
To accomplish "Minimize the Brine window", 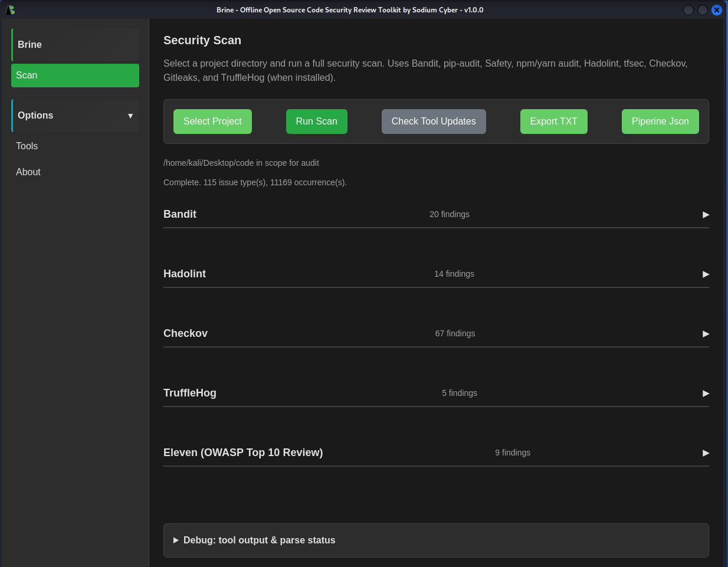I will [688, 10].
